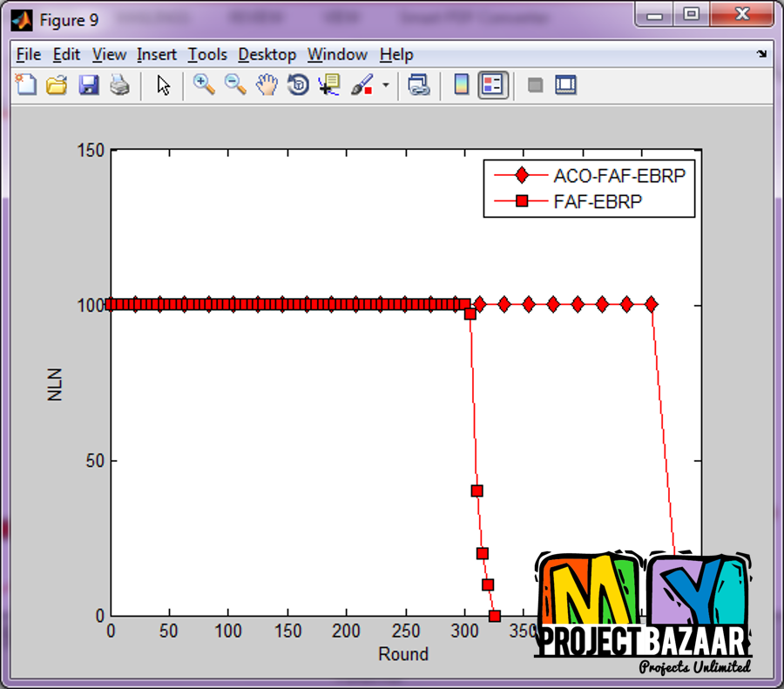Select the Zoom In magnifier tool
The image size is (784, 689).
tap(204, 84)
